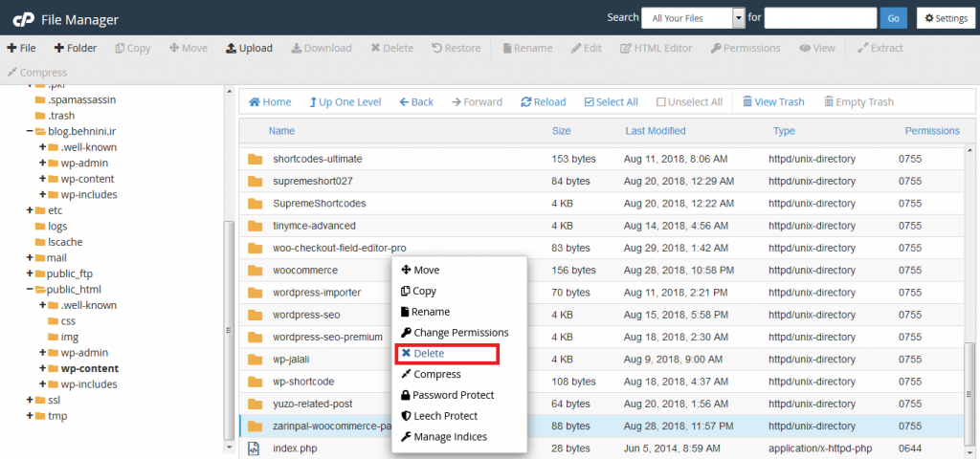Image resolution: width=980 pixels, height=459 pixels.
Task: Expand the mail folder in tree
Action: [x=30, y=257]
